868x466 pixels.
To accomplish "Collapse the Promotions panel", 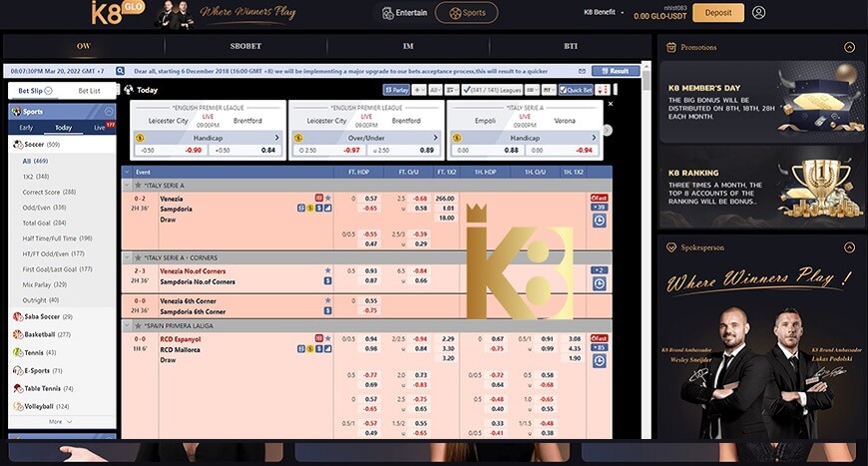I will [x=850, y=47].
